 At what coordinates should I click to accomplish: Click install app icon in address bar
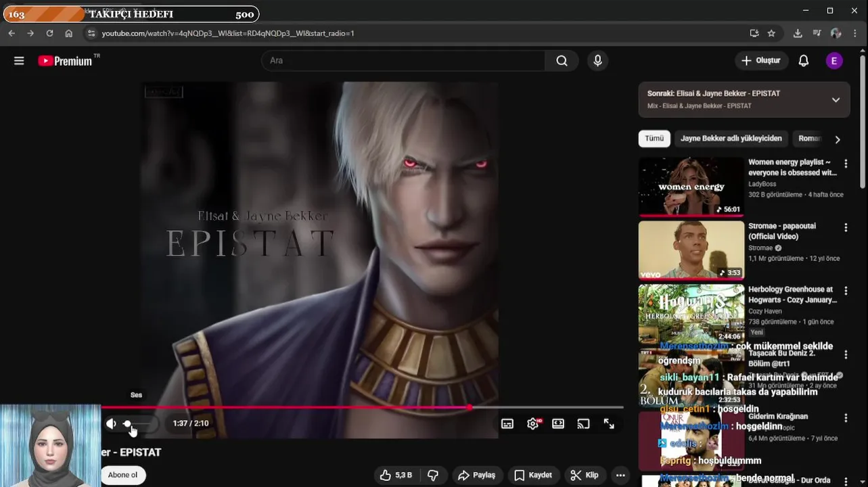click(x=754, y=33)
